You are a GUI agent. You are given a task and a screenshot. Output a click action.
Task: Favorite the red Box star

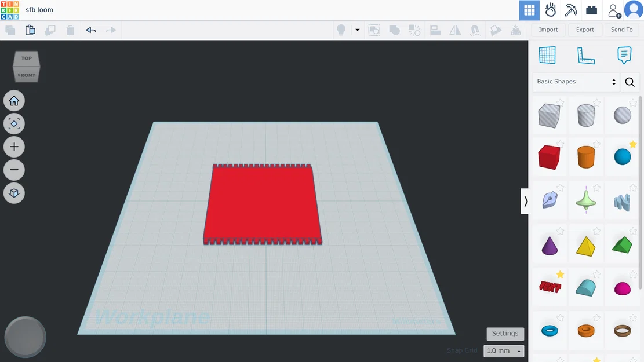[x=560, y=144]
